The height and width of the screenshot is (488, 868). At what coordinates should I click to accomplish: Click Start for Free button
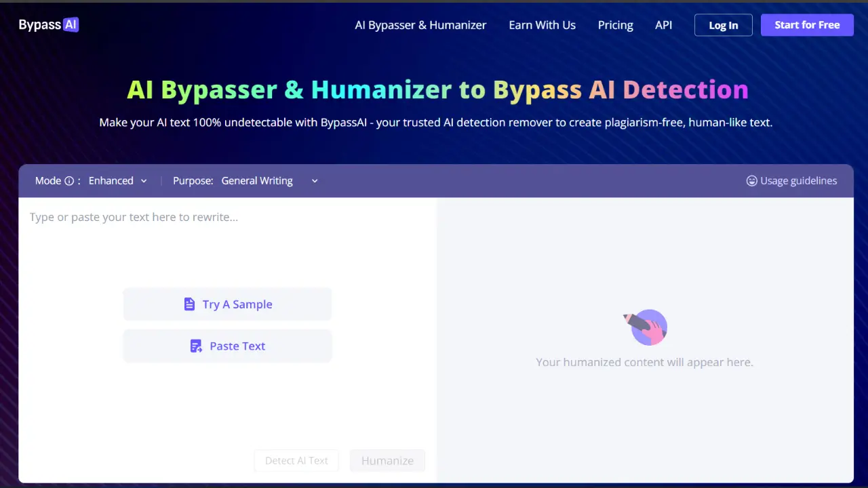[x=807, y=25]
